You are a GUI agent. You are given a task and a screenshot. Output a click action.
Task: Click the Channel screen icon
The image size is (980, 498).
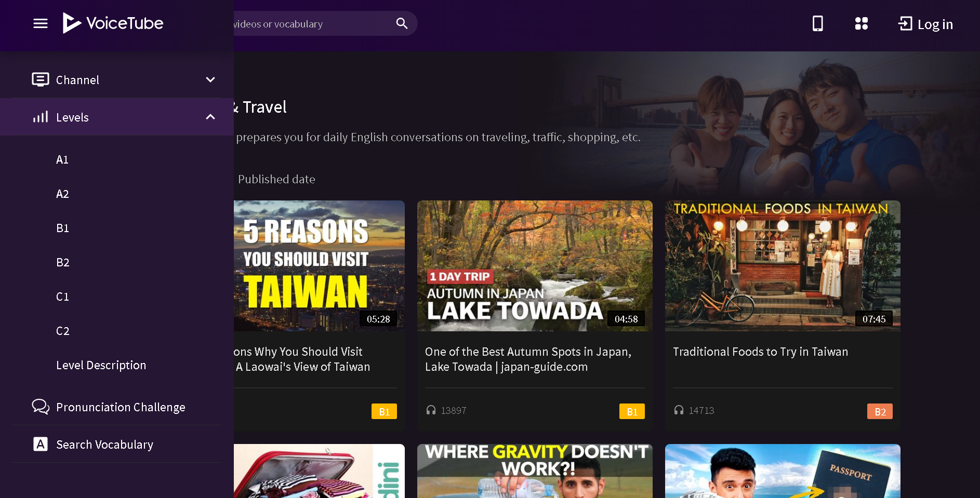[x=41, y=79]
